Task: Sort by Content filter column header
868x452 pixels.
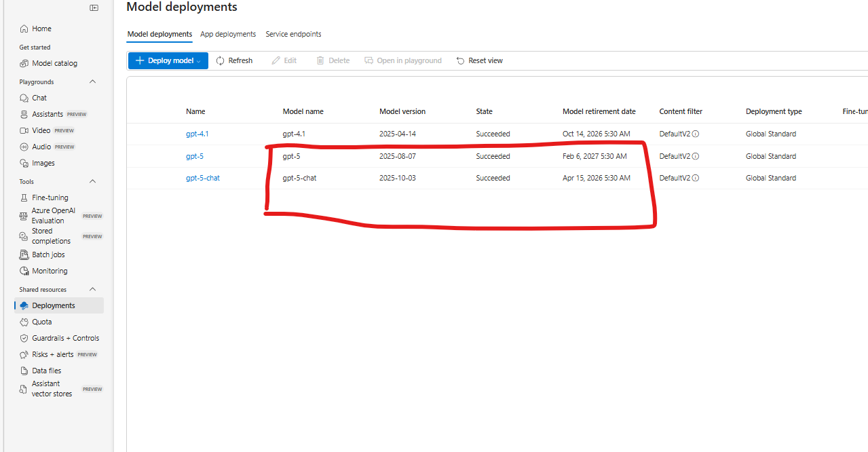Action: (x=681, y=111)
